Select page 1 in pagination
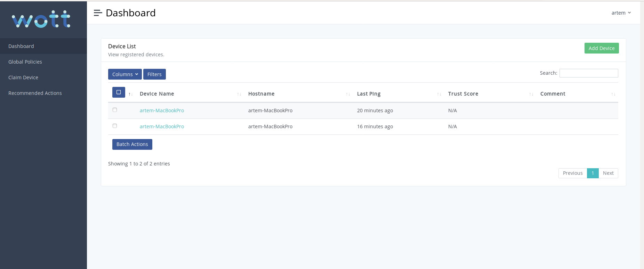This screenshot has height=269, width=644. click(593, 173)
